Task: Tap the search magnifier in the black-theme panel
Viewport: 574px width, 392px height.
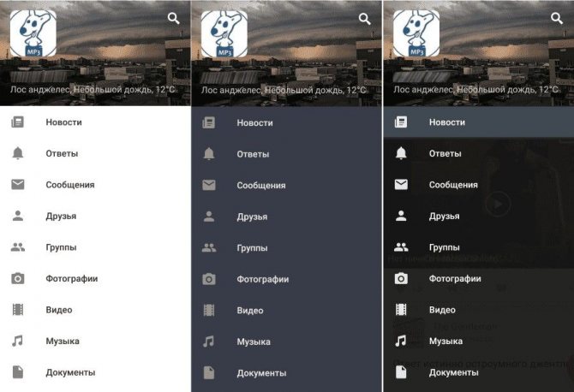Action: (x=557, y=18)
